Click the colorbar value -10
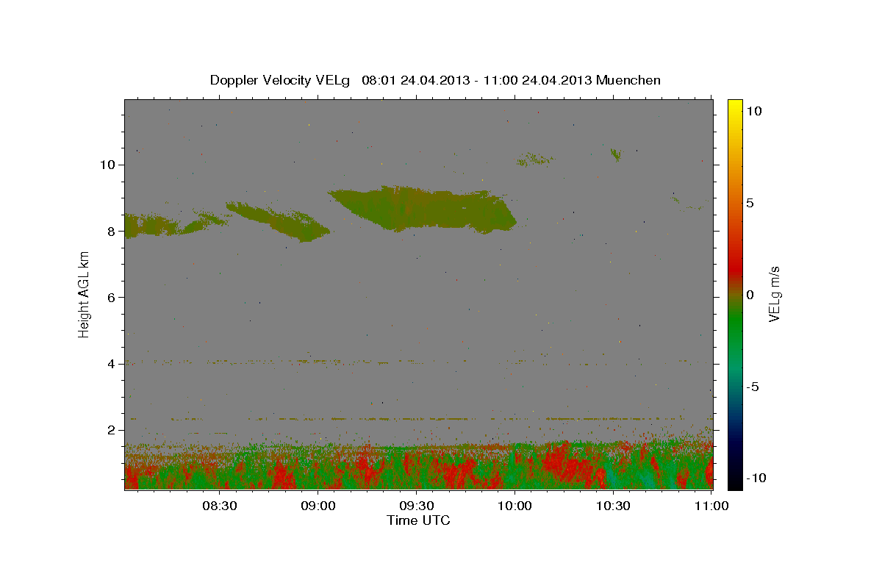882x588 pixels. [756, 478]
